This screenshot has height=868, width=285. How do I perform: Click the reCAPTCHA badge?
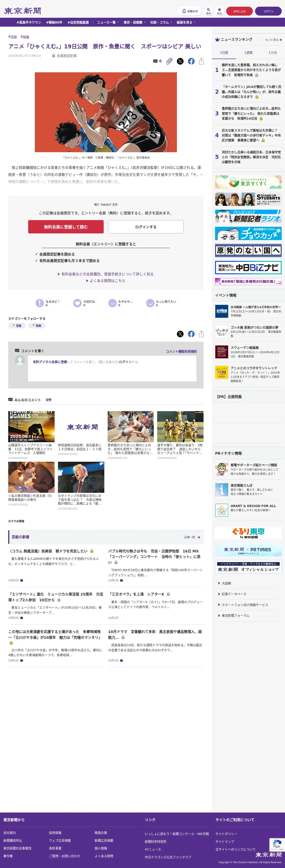tap(277, 845)
